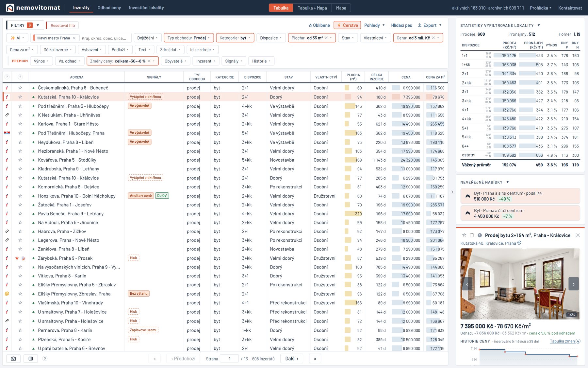Click the page number input field
The height and width of the screenshot is (368, 588).
click(x=229, y=359)
